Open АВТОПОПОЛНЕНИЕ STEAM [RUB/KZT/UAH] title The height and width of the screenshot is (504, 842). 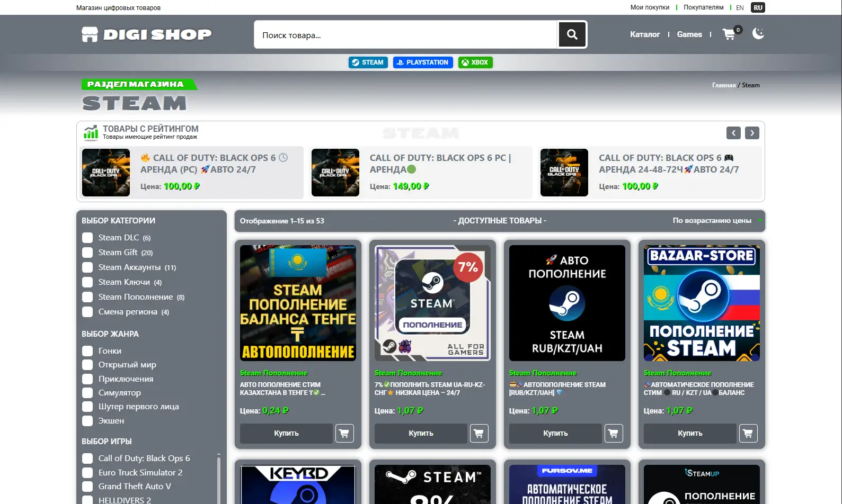(x=557, y=389)
